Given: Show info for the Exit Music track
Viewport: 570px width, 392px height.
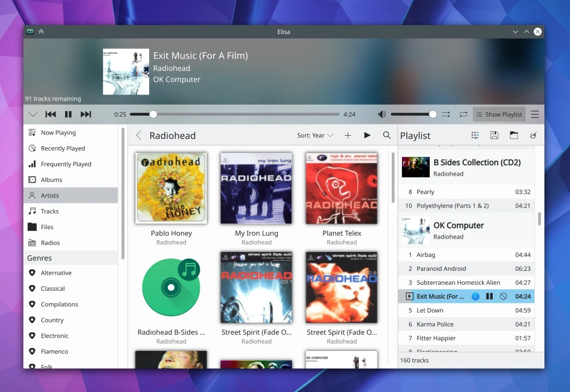Looking at the screenshot, I should 475,296.
